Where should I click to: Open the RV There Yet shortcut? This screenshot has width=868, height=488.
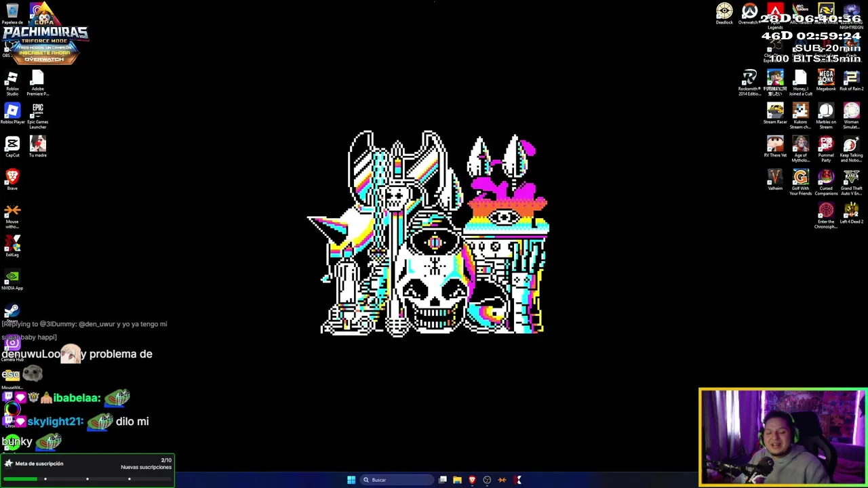tap(775, 146)
